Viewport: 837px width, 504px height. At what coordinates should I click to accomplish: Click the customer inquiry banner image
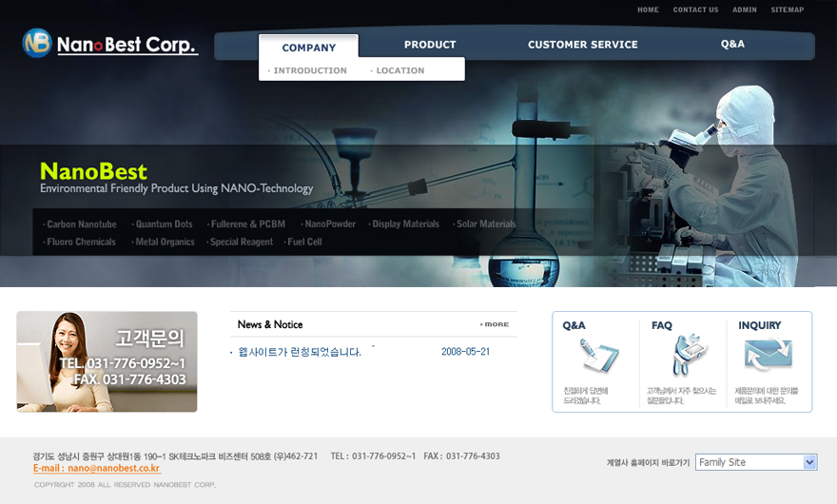click(107, 361)
